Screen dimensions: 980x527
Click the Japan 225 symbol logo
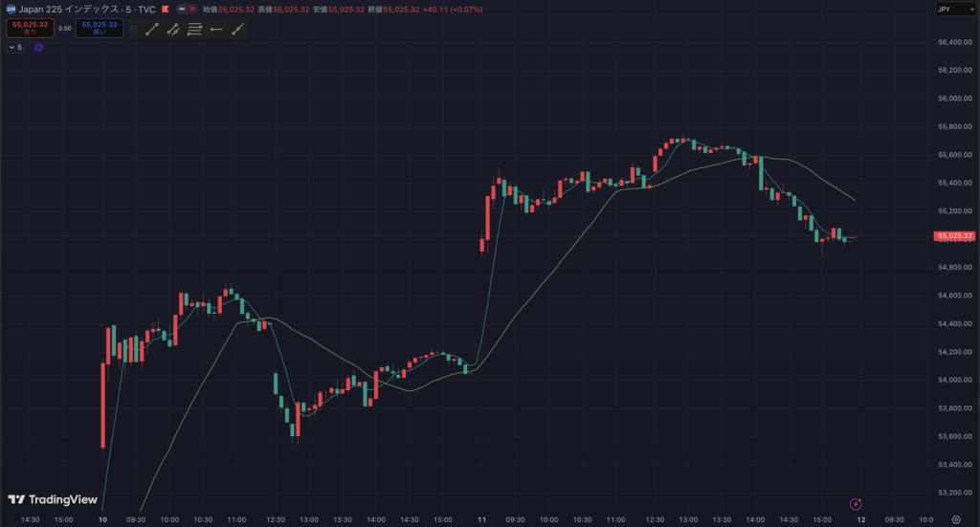click(11, 9)
